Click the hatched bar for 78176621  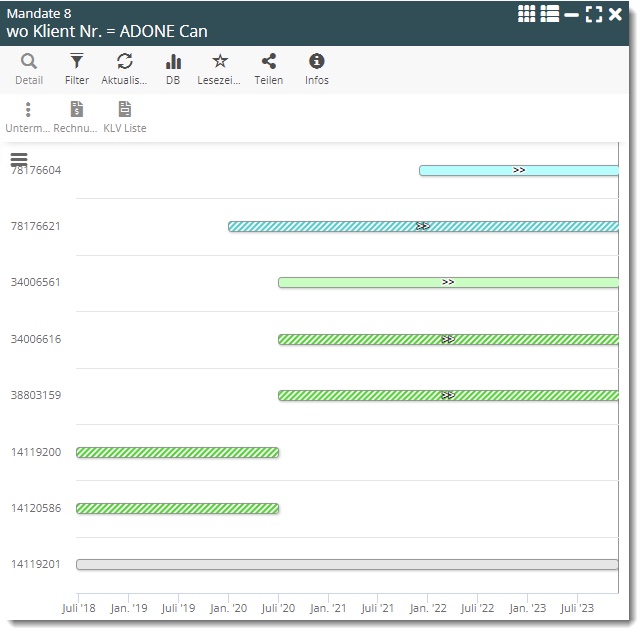(422, 227)
